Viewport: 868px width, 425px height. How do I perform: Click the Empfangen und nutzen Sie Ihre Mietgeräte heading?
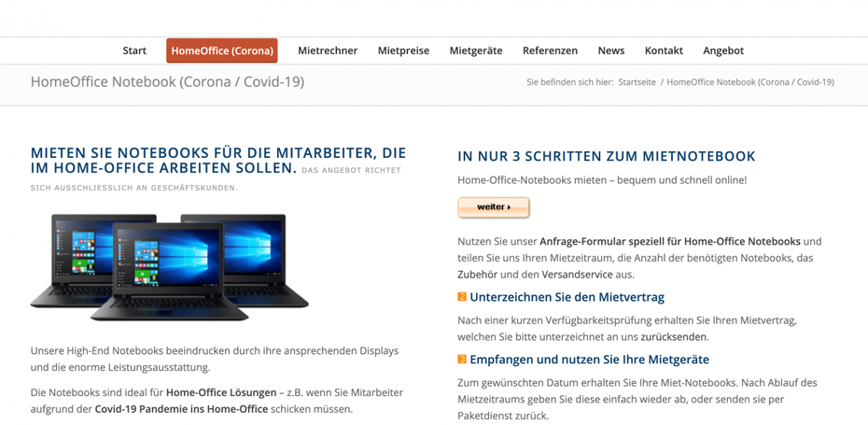tap(590, 359)
